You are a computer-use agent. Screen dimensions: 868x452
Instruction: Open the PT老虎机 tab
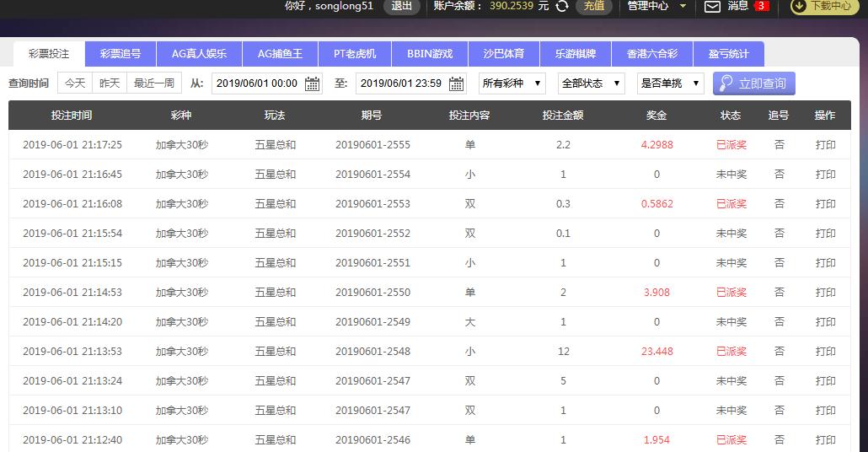pos(355,54)
